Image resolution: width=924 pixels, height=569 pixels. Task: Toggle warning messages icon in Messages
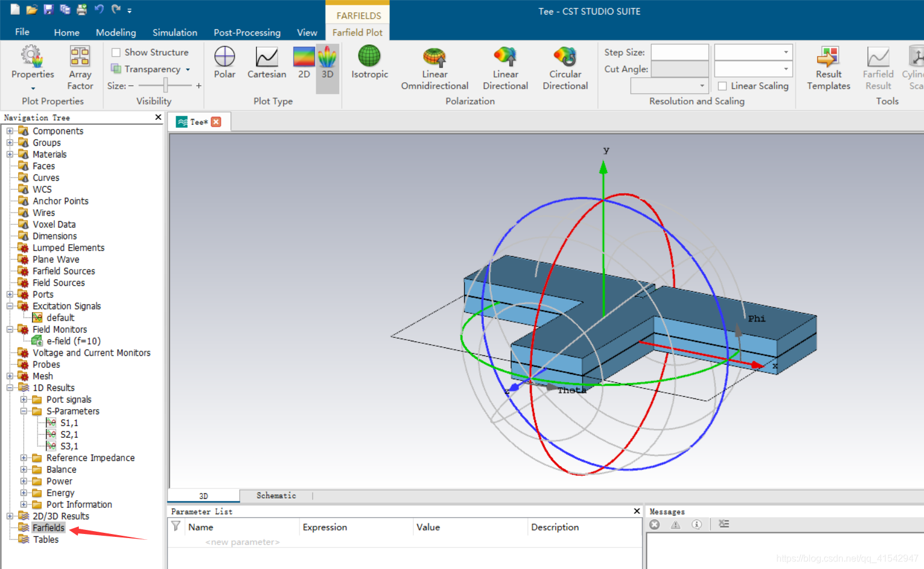tap(675, 524)
